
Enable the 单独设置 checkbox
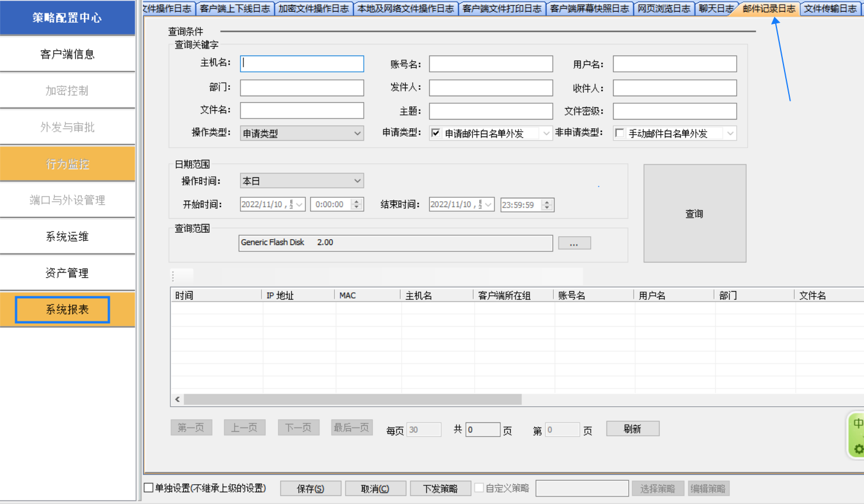149,488
